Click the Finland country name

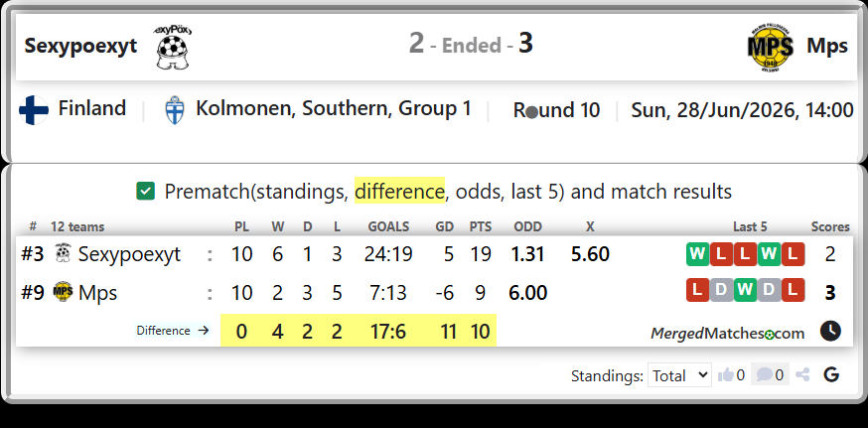coord(92,108)
